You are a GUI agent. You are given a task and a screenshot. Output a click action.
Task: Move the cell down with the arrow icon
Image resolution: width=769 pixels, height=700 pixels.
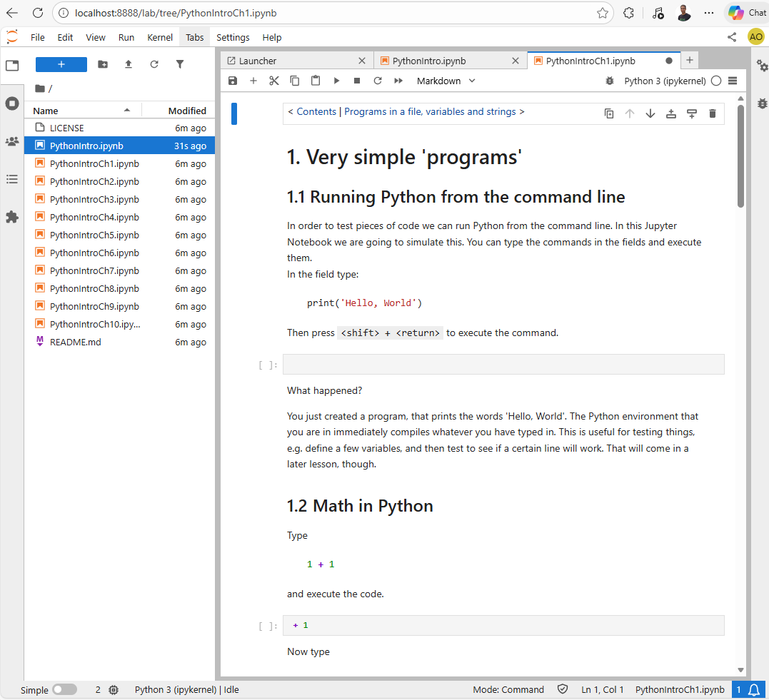(650, 113)
